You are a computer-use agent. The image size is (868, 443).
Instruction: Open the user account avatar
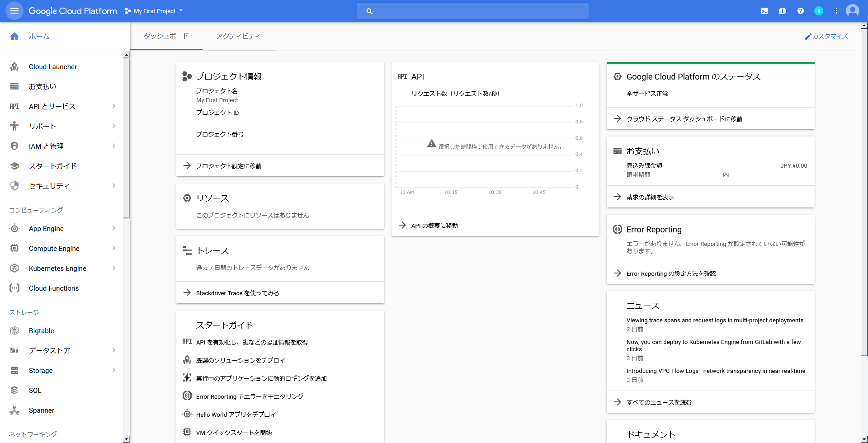(853, 11)
